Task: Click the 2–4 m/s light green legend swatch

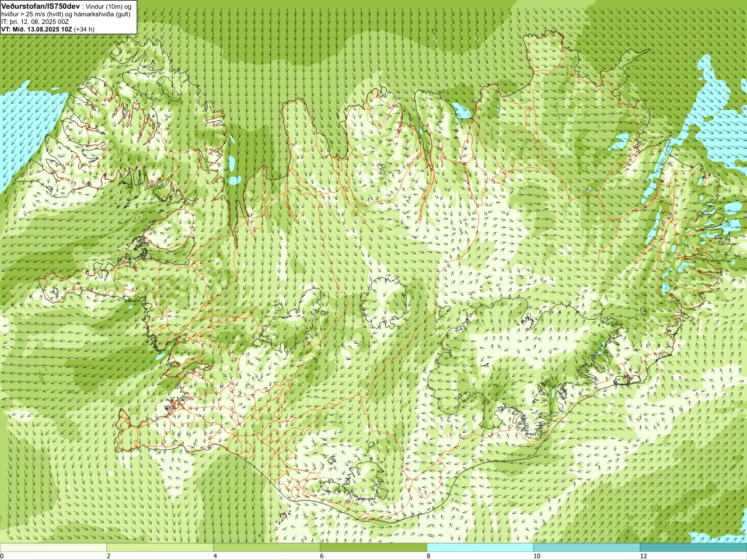Action: click(160, 548)
